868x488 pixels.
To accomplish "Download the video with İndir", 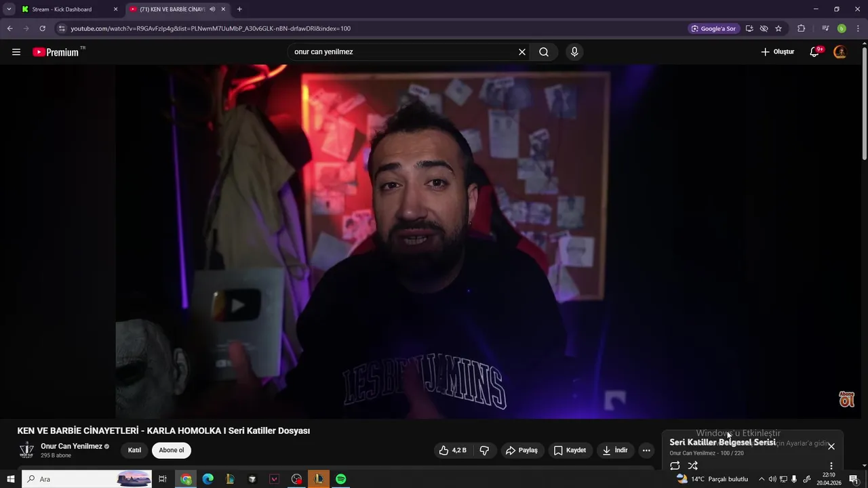I will pyautogui.click(x=614, y=450).
